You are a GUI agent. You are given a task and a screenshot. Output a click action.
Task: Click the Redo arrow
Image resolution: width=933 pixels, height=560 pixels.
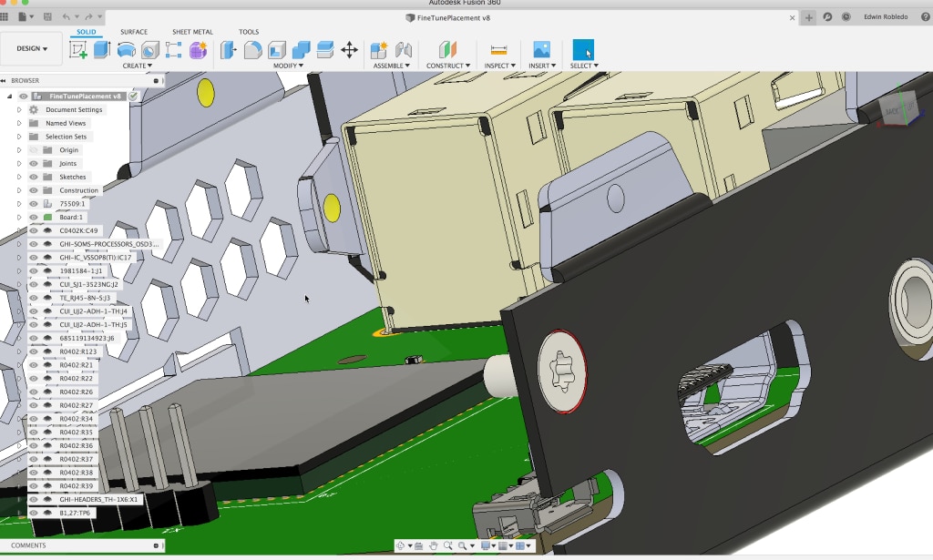pos(88,16)
